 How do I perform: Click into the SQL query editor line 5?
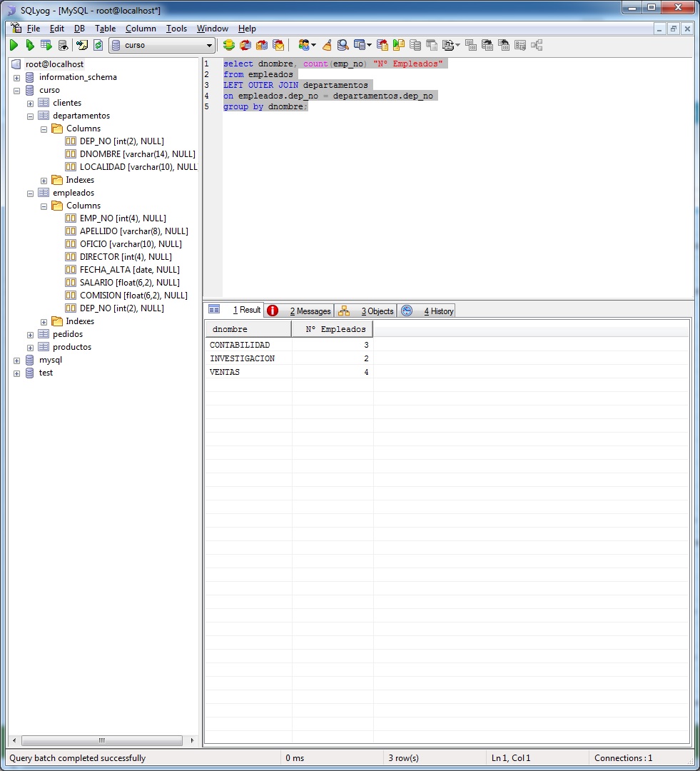(265, 106)
